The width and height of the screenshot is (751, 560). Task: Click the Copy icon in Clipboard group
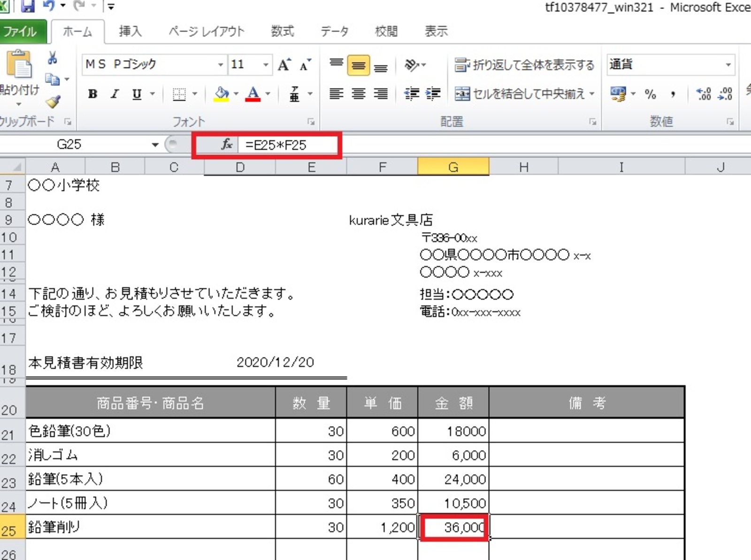tap(52, 80)
